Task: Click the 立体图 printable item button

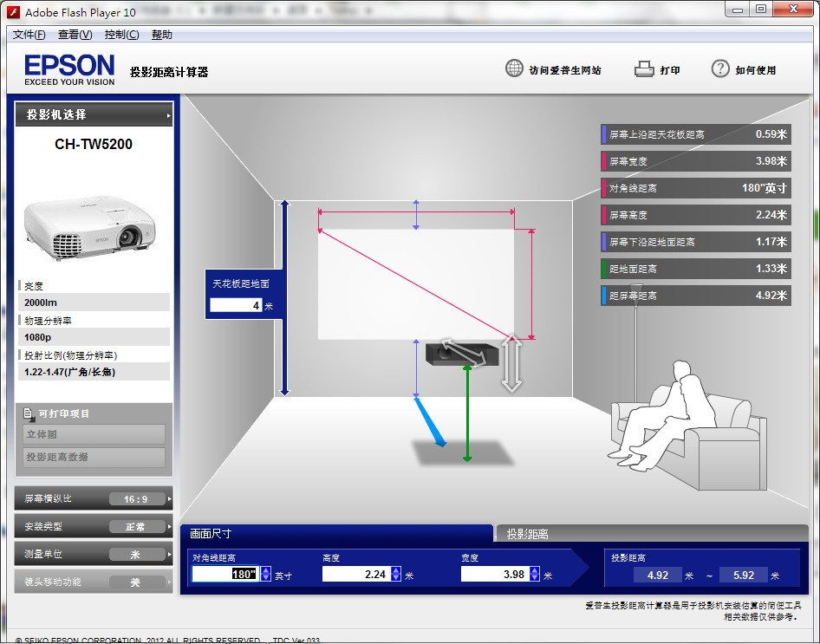Action: click(x=94, y=434)
